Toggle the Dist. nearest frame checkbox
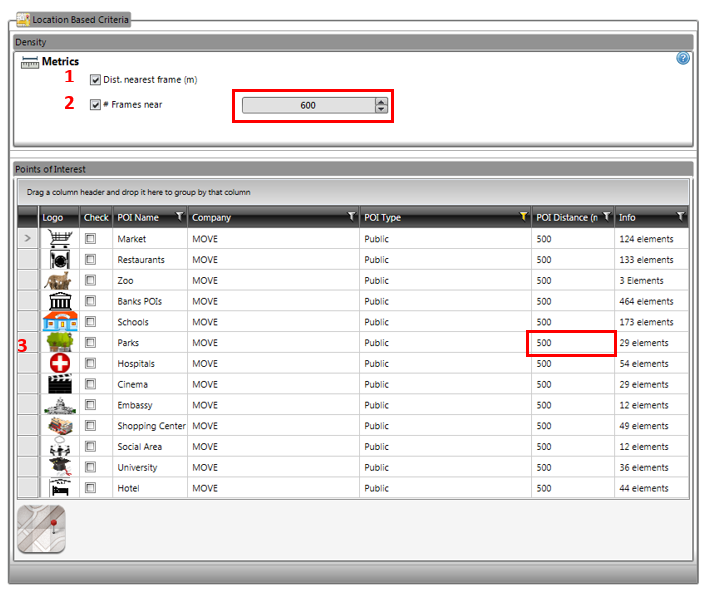Image resolution: width=701 pixels, height=592 pixels. pyautogui.click(x=95, y=80)
